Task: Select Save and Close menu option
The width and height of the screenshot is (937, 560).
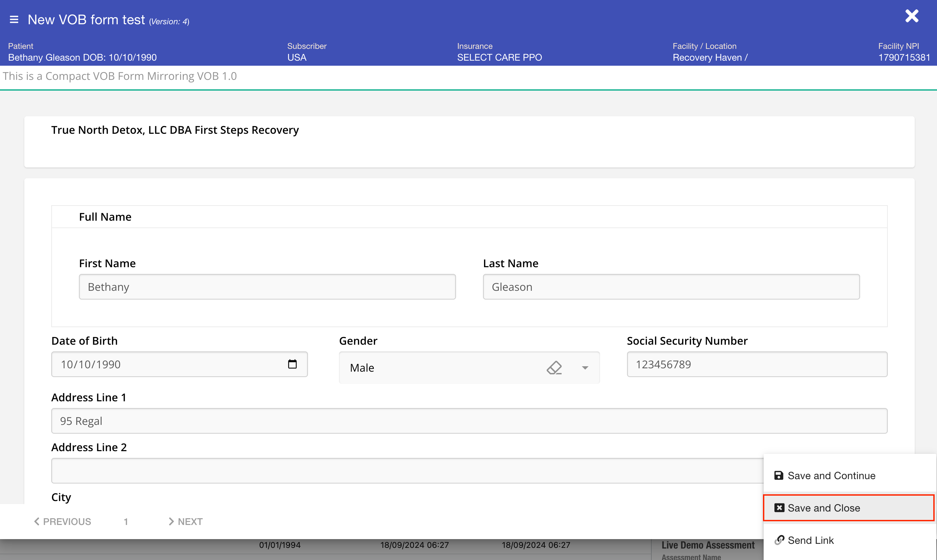Action: (823, 508)
